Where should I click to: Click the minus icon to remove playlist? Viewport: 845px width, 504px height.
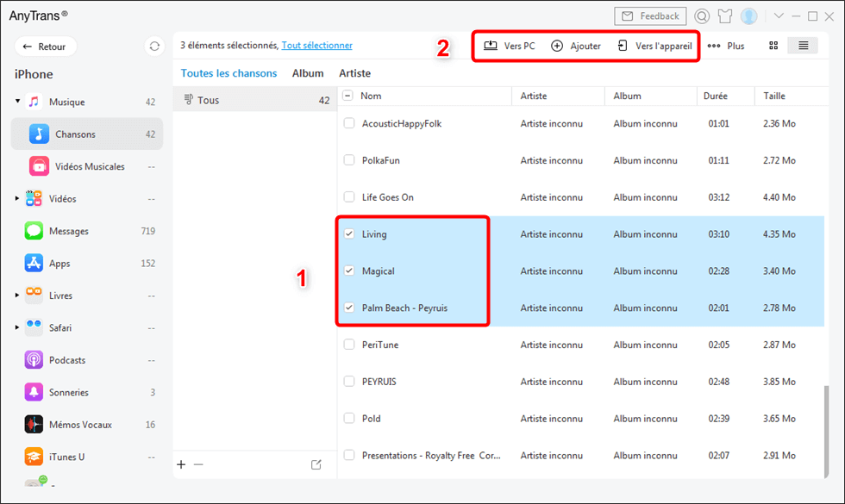pos(198,464)
